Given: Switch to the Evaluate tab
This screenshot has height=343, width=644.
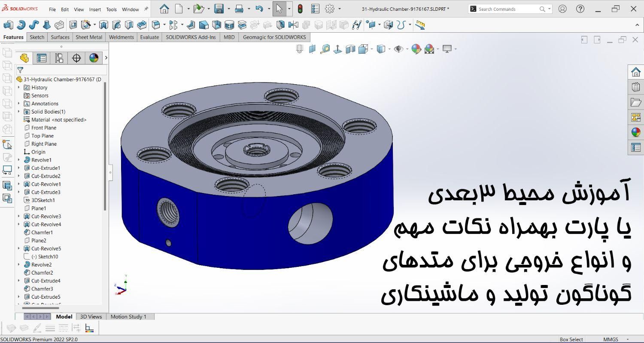Looking at the screenshot, I should (x=149, y=37).
